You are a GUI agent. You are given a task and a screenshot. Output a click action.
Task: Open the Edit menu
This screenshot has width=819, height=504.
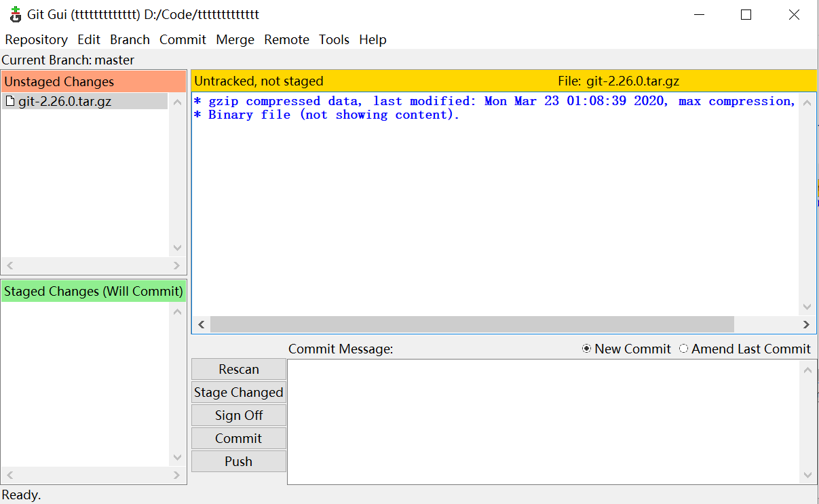coord(89,39)
